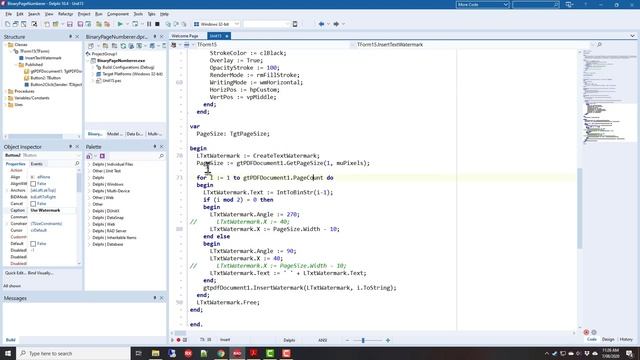
Task: Click the record macro red dot in editor status bar
Action: point(178,340)
